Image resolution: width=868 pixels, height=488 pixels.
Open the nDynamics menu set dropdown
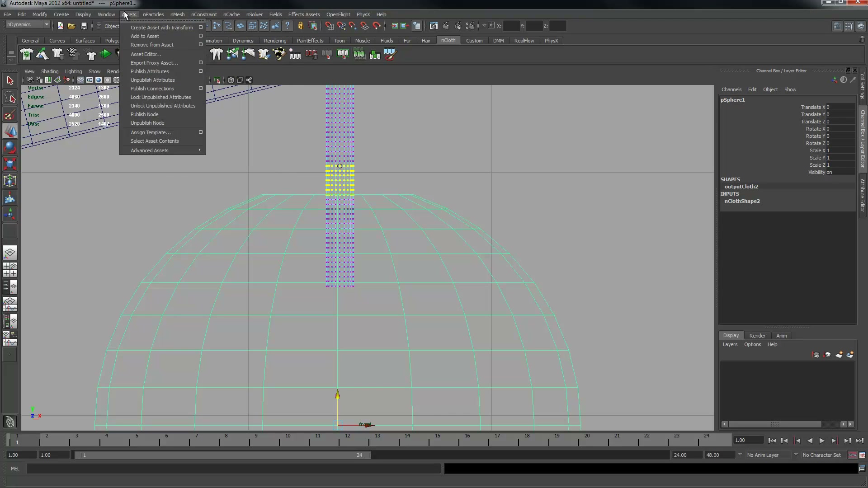click(28, 25)
